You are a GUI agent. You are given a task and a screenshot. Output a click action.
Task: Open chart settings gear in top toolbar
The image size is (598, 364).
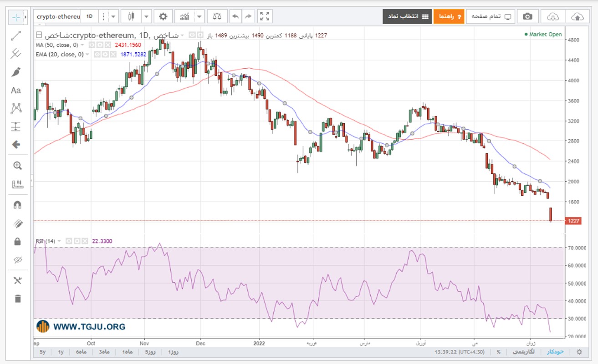pyautogui.click(x=163, y=17)
